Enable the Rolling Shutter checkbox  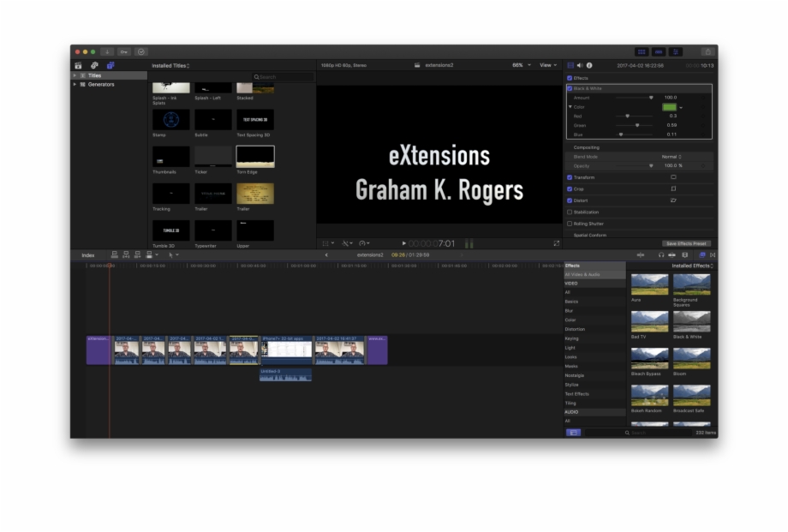pyautogui.click(x=569, y=224)
